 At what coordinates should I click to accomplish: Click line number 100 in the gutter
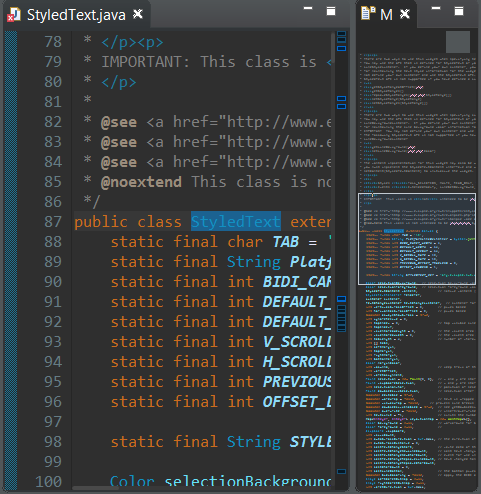pos(49,482)
